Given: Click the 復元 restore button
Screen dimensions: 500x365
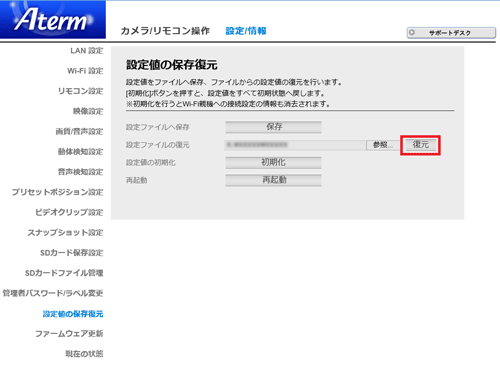Looking at the screenshot, I should coord(420,145).
